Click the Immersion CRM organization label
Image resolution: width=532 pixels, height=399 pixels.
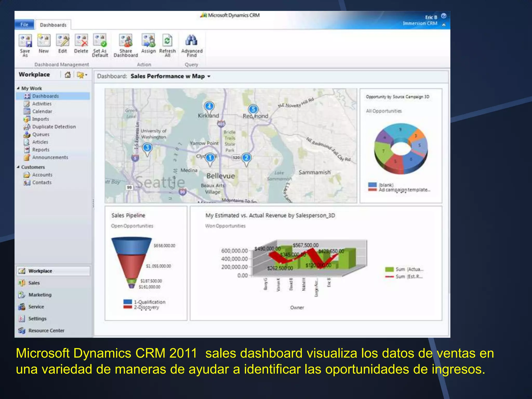click(x=420, y=23)
